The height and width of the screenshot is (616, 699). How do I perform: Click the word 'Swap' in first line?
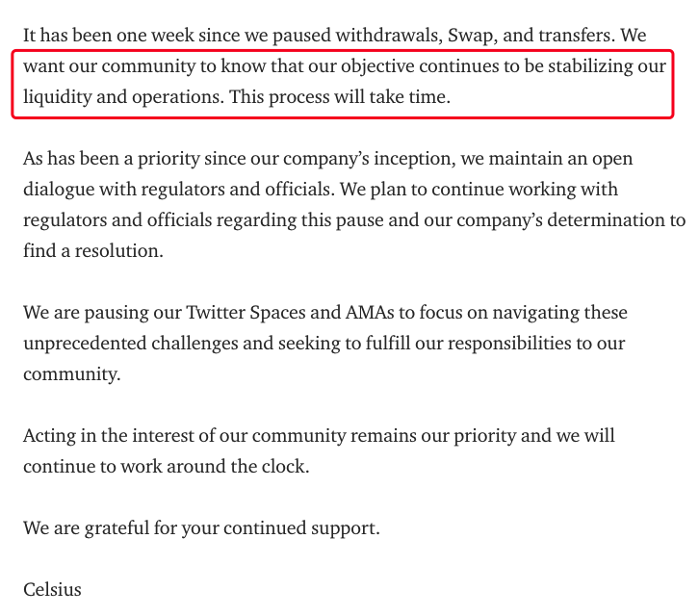472,36
